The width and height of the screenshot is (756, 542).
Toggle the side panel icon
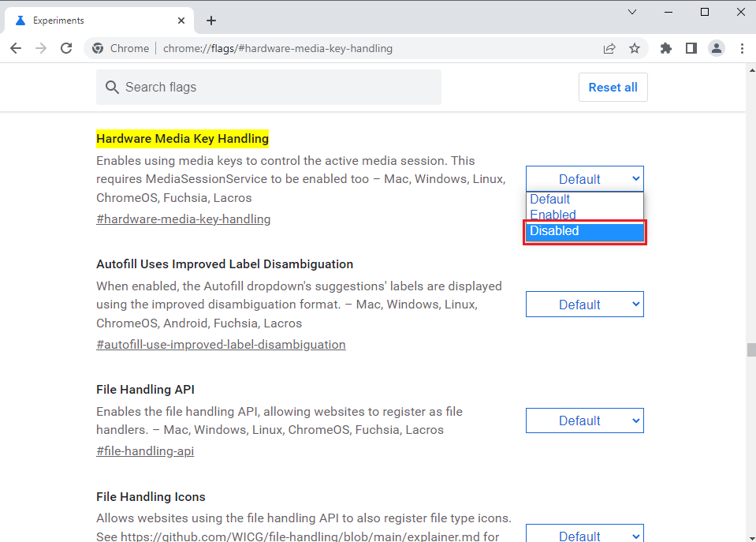[x=691, y=48]
